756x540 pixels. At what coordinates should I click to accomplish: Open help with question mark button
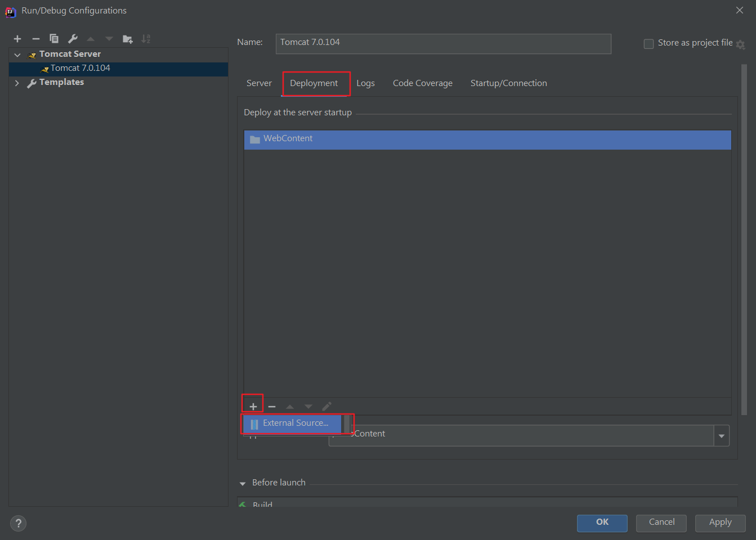pyautogui.click(x=19, y=523)
